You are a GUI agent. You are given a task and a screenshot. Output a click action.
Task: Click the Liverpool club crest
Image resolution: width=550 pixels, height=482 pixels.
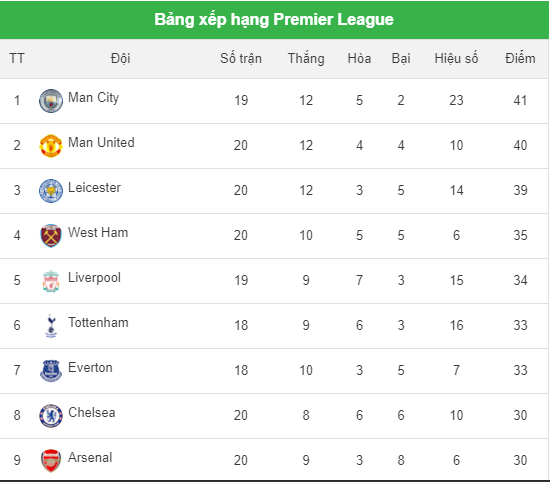51,281
